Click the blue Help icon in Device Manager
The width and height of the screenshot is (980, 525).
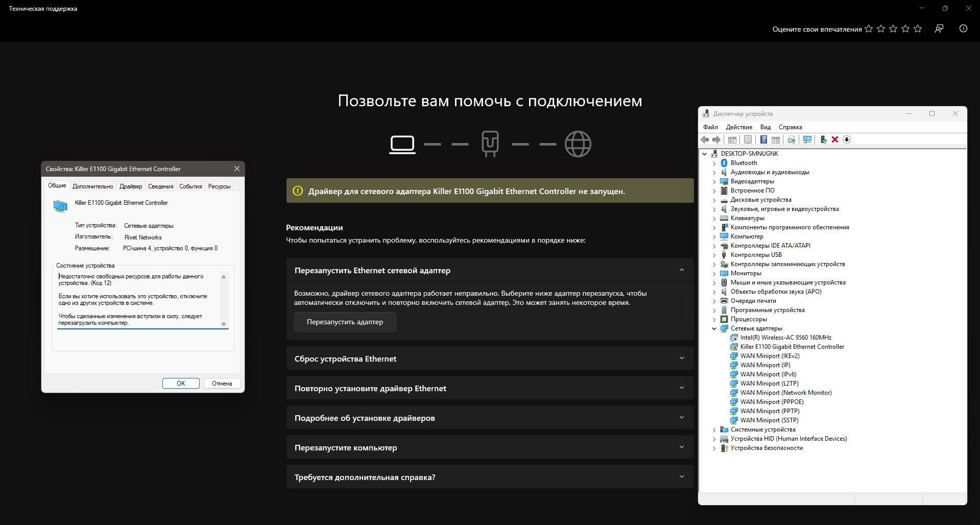click(x=763, y=139)
